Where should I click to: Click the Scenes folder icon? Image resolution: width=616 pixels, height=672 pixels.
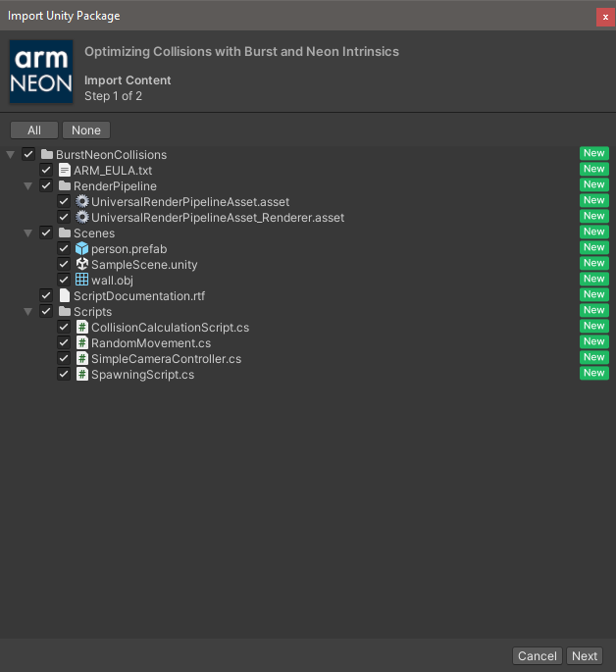click(65, 233)
